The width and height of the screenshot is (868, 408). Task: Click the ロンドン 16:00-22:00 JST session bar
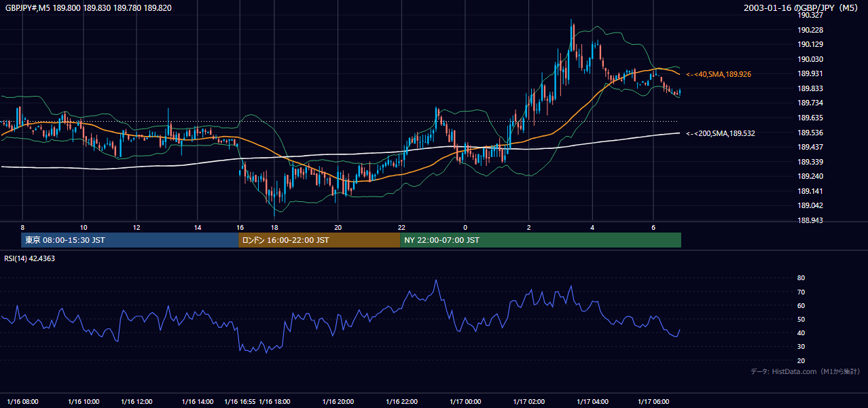click(x=319, y=240)
